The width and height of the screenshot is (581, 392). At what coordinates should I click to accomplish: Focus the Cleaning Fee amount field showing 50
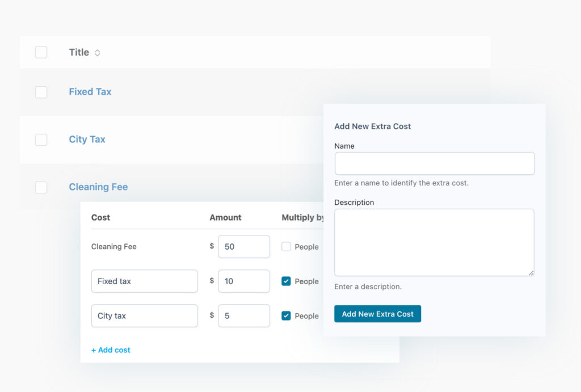(243, 247)
